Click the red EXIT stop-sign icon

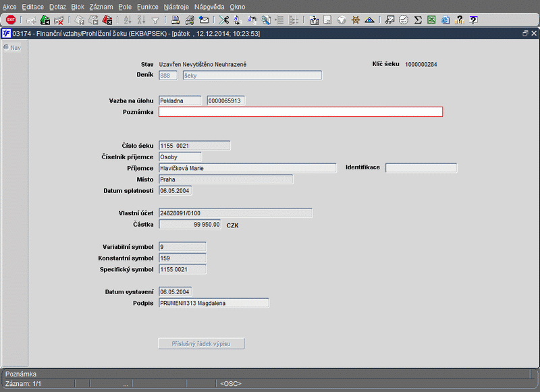[11, 20]
